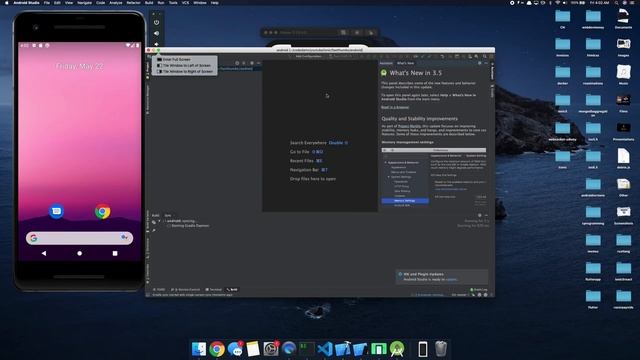
Task: Click the update link in notification popup
Action: (x=451, y=280)
